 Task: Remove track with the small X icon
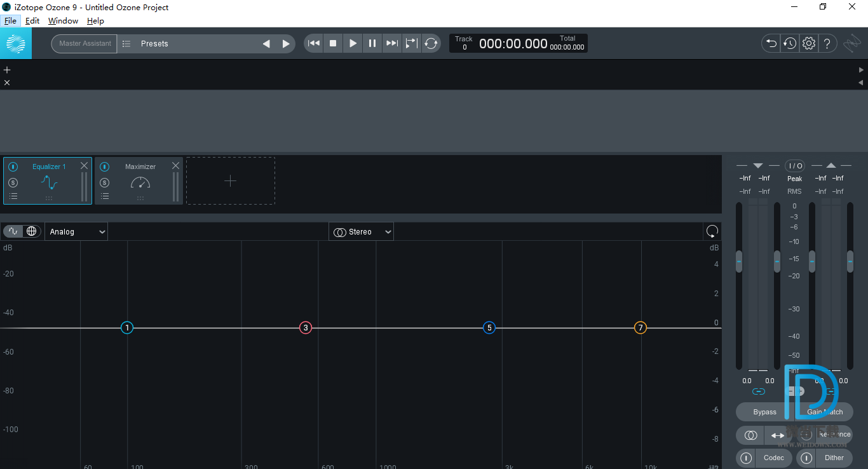(7, 83)
